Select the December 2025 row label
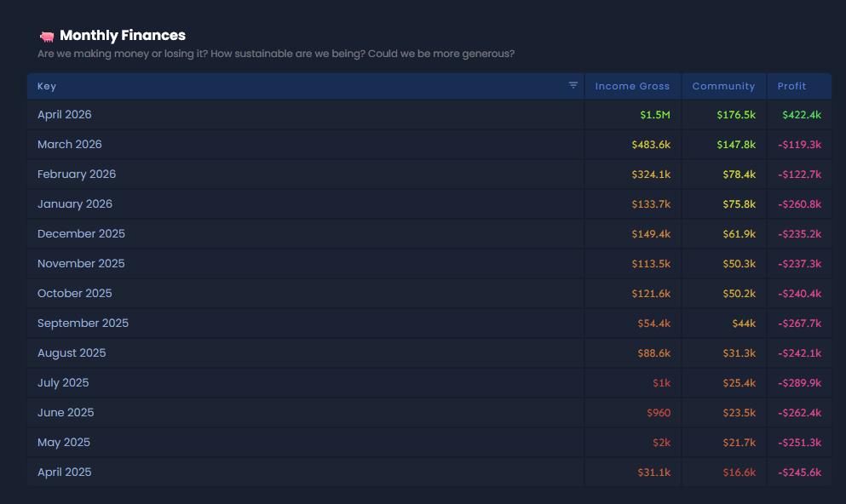846x504 pixels. click(x=81, y=233)
